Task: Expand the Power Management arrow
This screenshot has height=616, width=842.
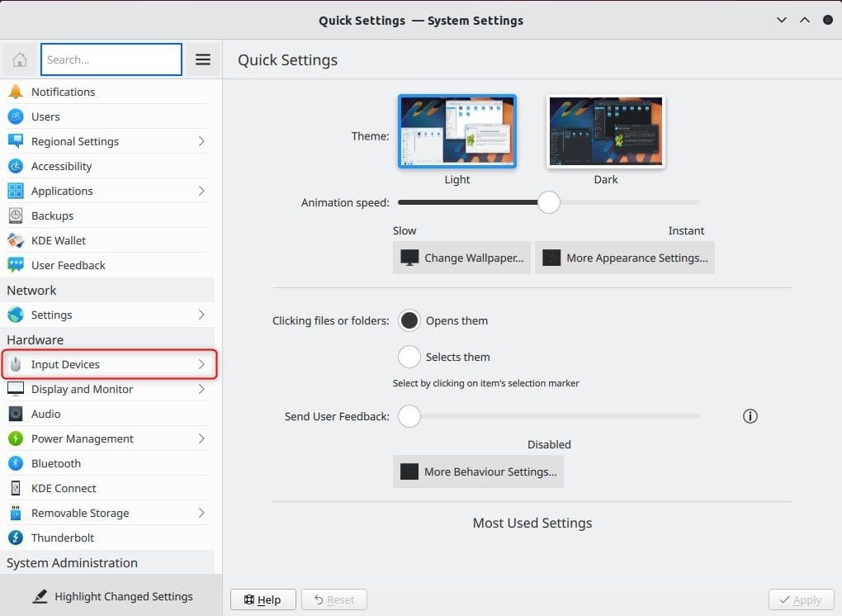Action: click(201, 438)
